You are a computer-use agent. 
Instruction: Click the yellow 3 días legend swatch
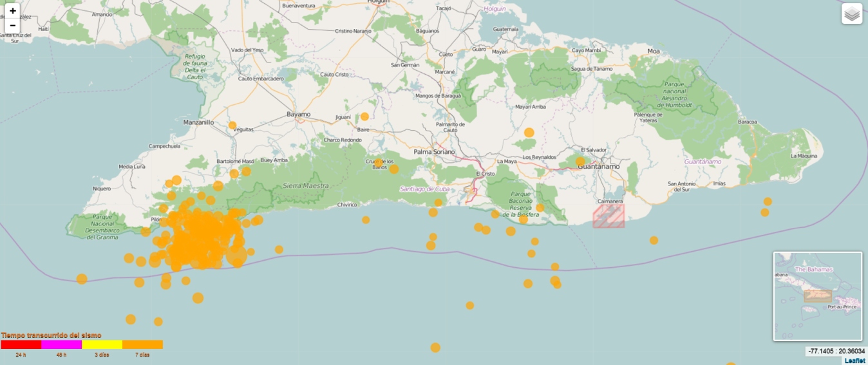pyautogui.click(x=102, y=344)
